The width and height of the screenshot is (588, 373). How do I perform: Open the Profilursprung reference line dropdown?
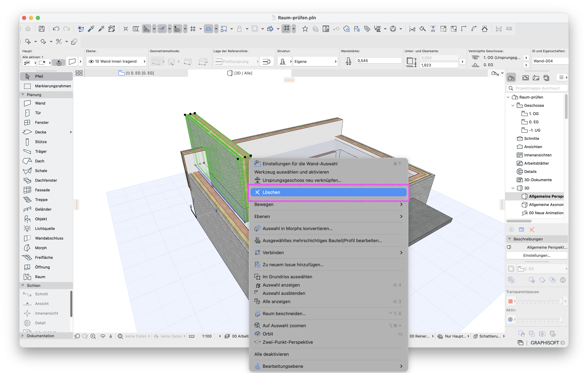click(236, 61)
